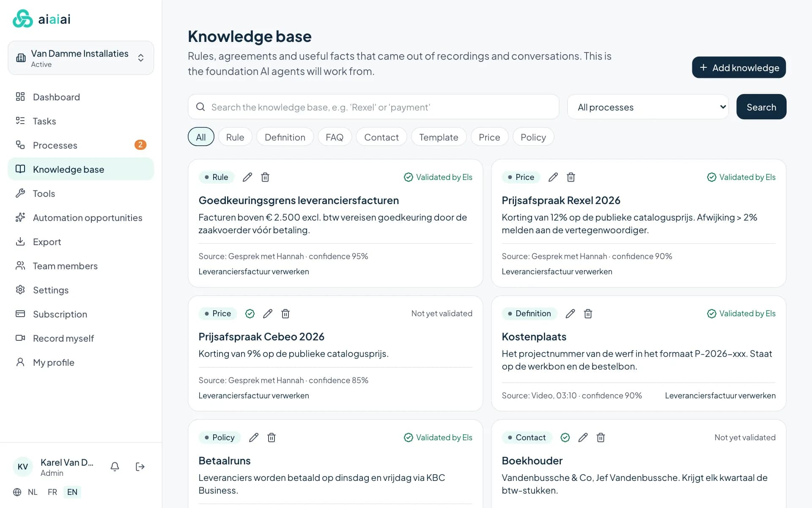Click Karel Van D... user name

pos(67,462)
